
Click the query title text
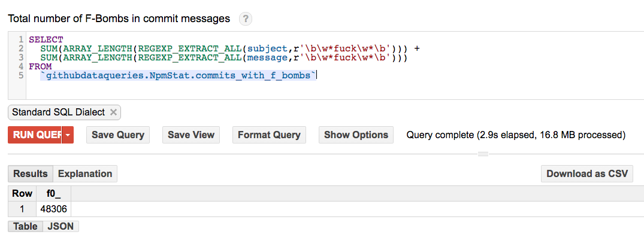(x=119, y=19)
